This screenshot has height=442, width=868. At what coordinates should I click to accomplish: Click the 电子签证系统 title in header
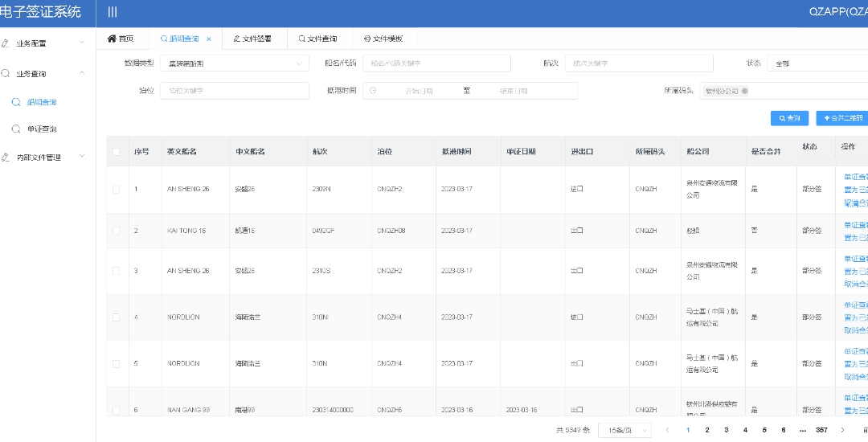click(40, 12)
